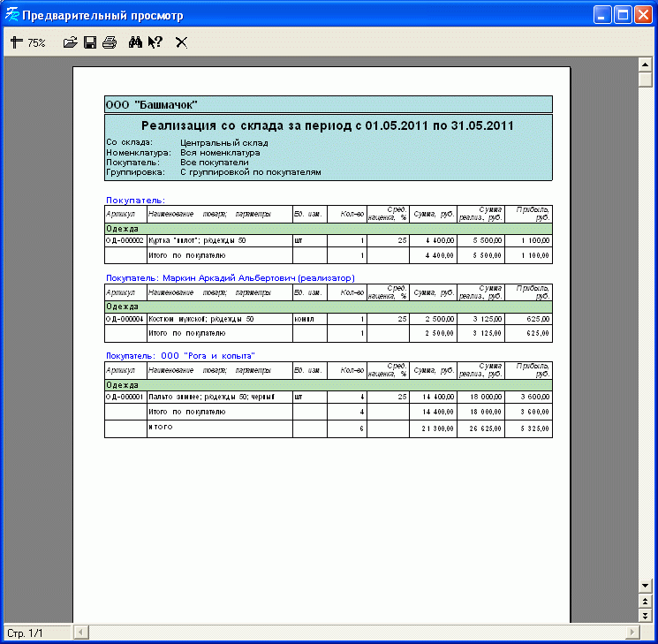Find text using binoculars icon

[135, 42]
